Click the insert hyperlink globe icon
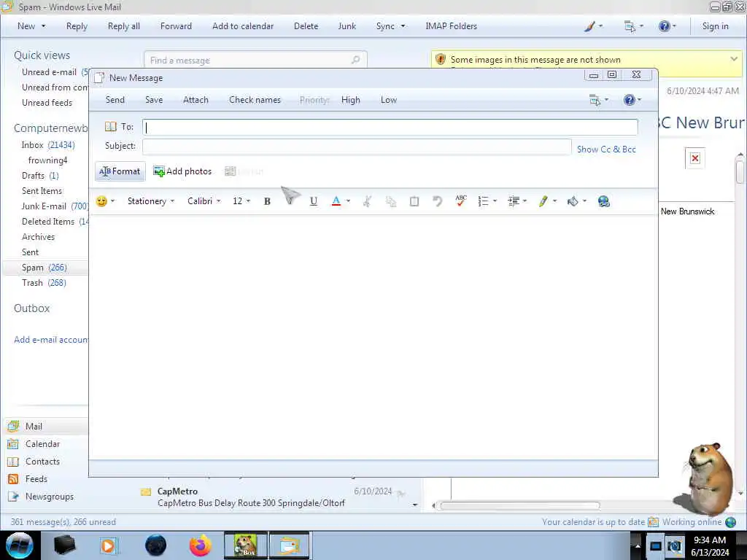Screen dimensions: 747x560 [x=603, y=201]
